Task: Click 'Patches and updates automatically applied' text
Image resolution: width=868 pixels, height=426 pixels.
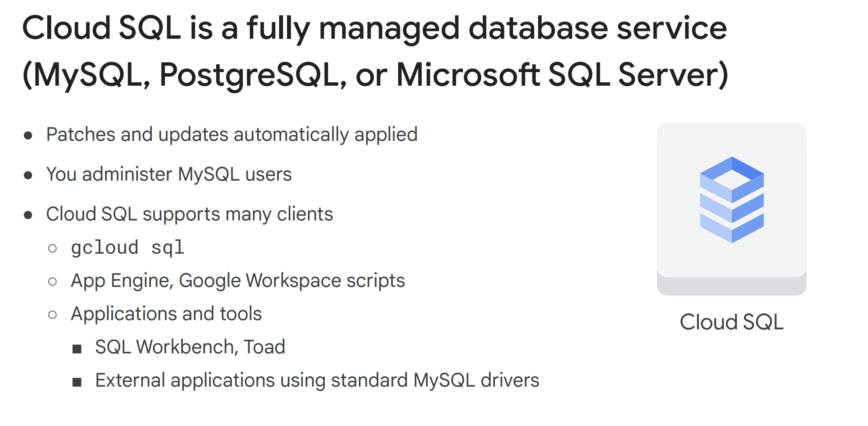Action: 232,134
